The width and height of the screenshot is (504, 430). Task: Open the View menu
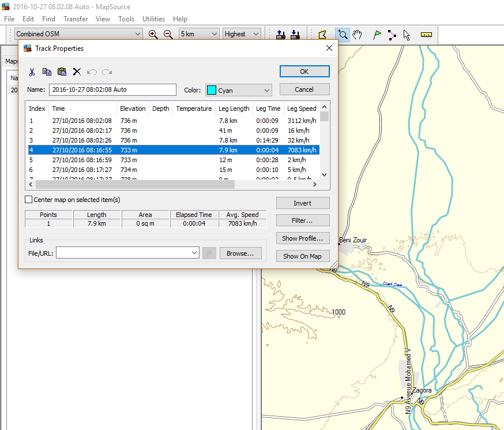[x=103, y=19]
